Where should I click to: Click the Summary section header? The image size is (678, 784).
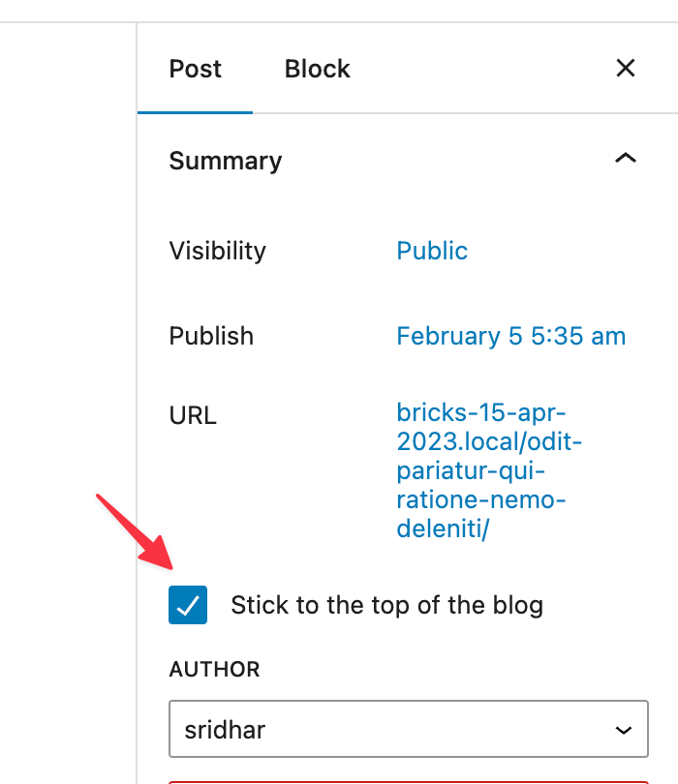[225, 160]
